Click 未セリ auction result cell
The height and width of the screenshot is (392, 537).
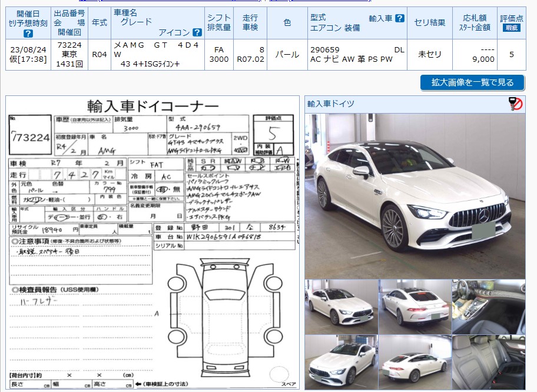click(429, 54)
